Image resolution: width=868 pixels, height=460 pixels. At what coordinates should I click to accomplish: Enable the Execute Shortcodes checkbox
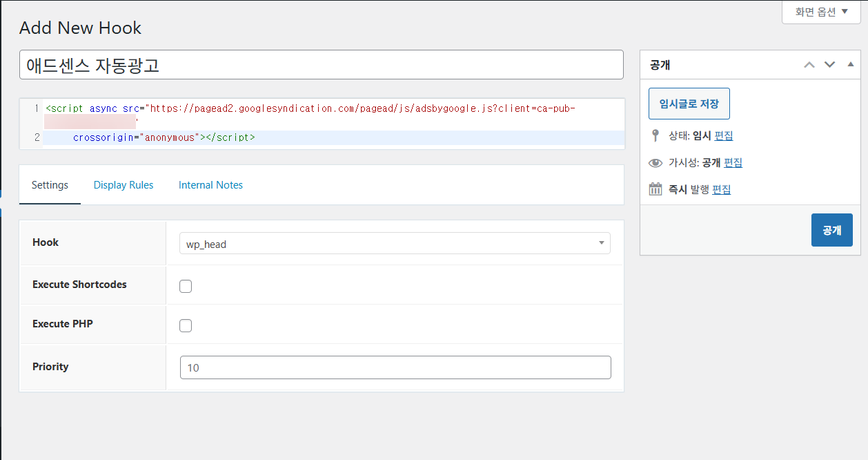tap(186, 287)
